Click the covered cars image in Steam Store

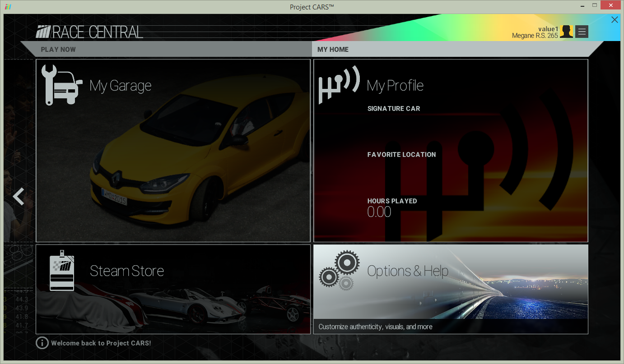[x=174, y=306]
